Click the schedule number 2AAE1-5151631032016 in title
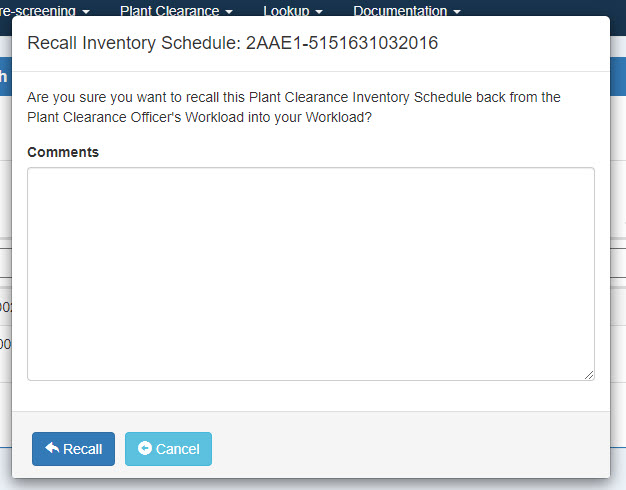Screen dimensions: 626x490 (342, 43)
